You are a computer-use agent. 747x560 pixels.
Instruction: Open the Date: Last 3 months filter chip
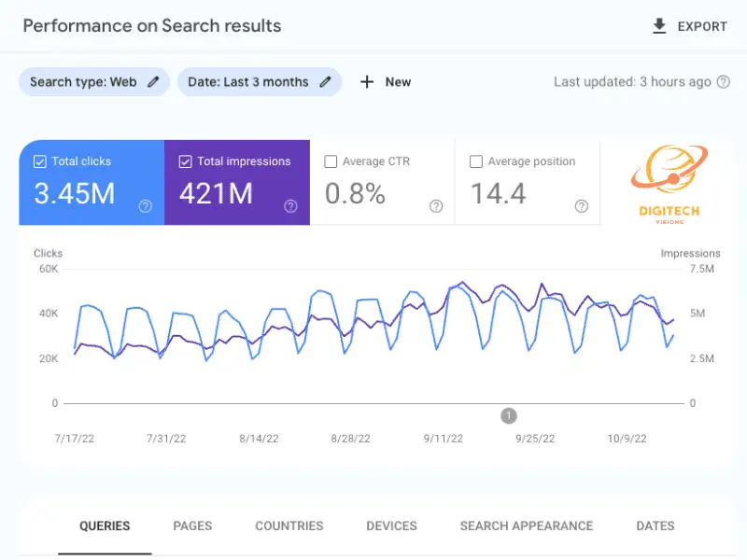pyautogui.click(x=260, y=82)
